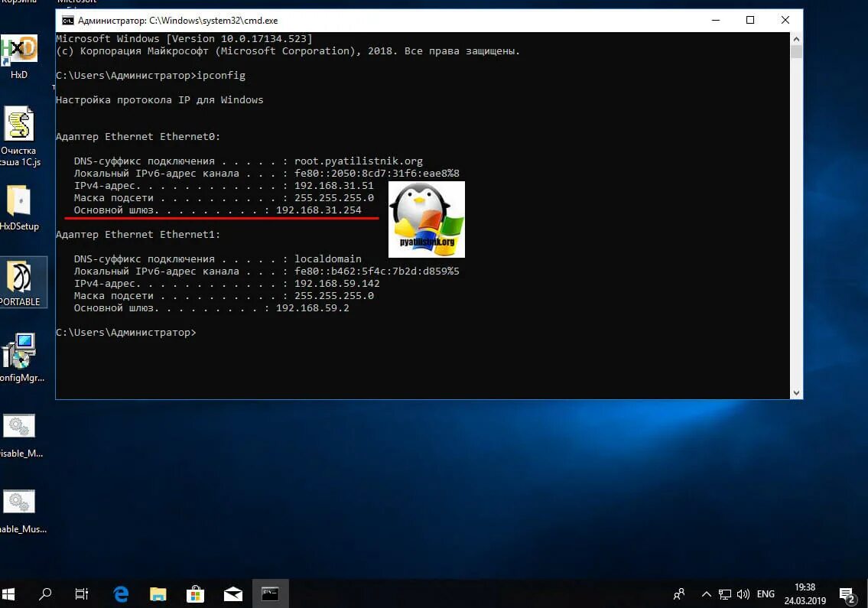The height and width of the screenshot is (608, 868).
Task: Open the taskbar search magnifier
Action: (45, 594)
